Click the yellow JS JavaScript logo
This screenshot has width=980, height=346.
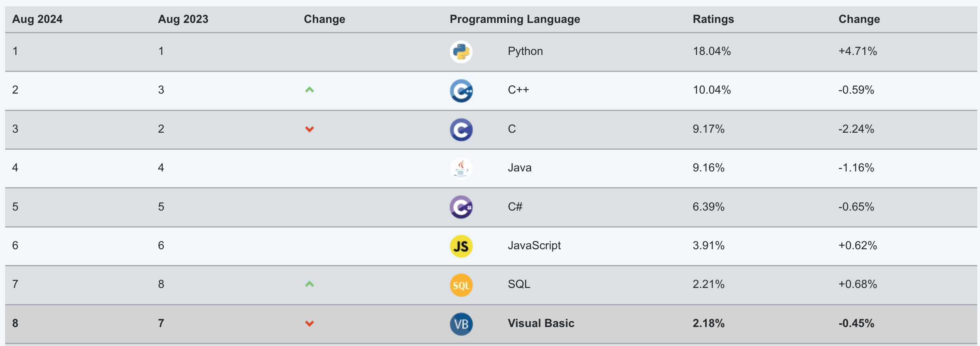point(461,246)
